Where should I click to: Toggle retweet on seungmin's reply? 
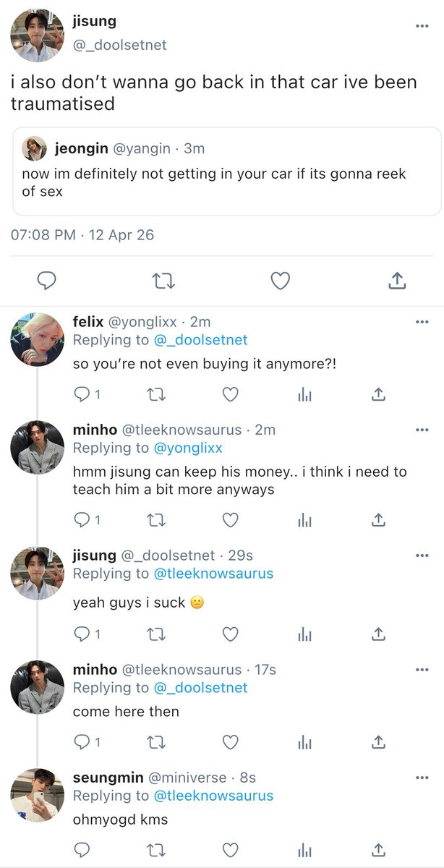[x=156, y=848]
